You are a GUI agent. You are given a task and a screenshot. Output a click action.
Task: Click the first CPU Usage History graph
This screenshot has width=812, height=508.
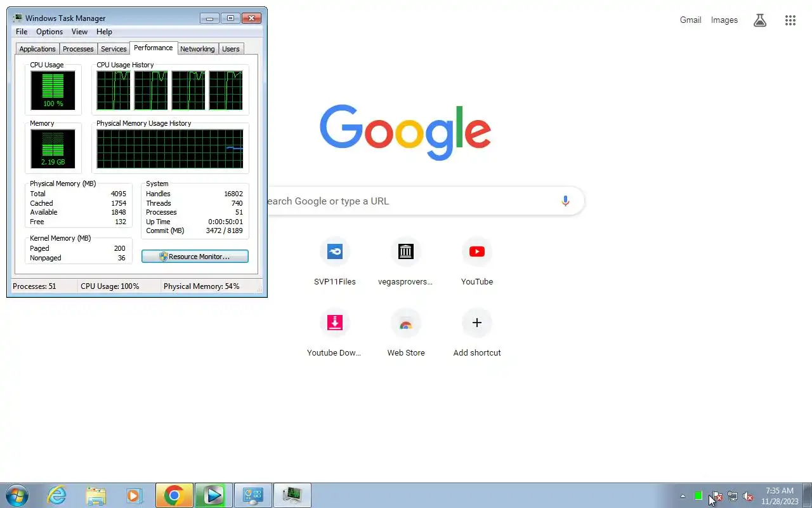coord(114,90)
